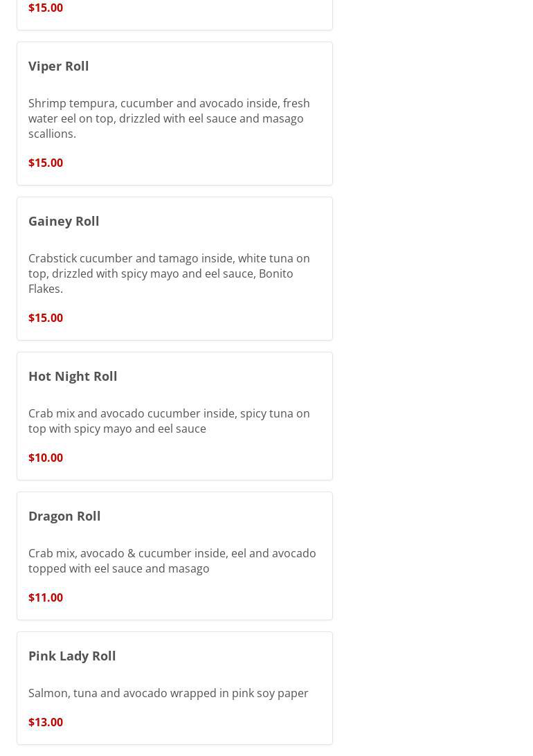
Task: Click the Hot Night Roll $10.00 price
Action: [x=46, y=458]
